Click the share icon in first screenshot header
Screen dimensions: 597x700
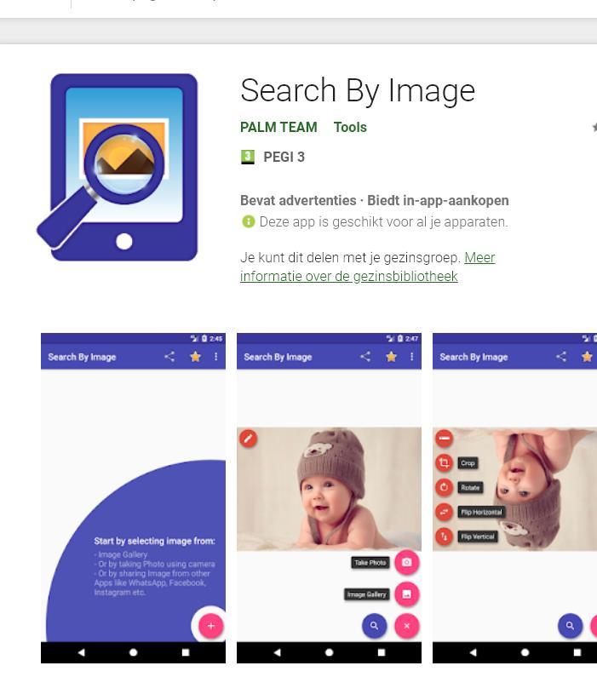(x=169, y=356)
